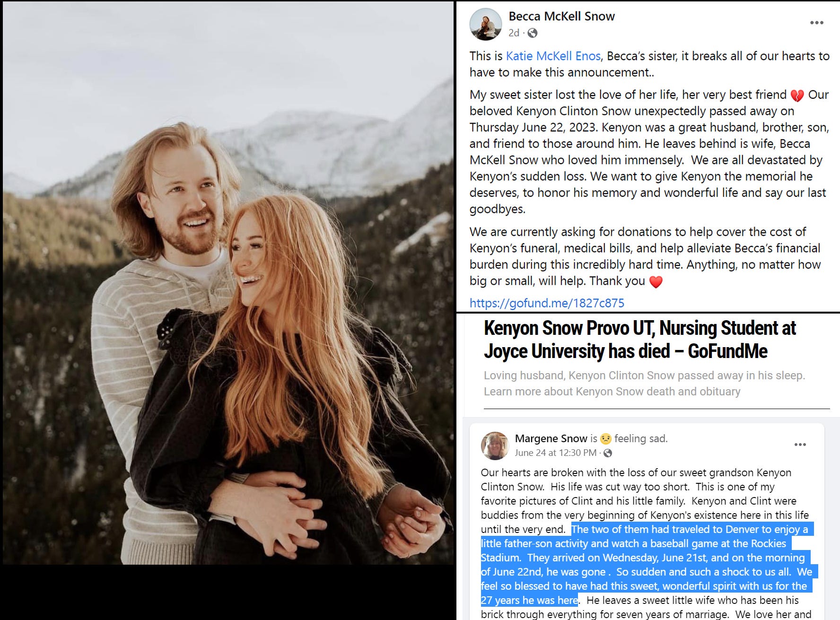Click the feeling sad emoji icon
The height and width of the screenshot is (620, 840).
(x=605, y=439)
